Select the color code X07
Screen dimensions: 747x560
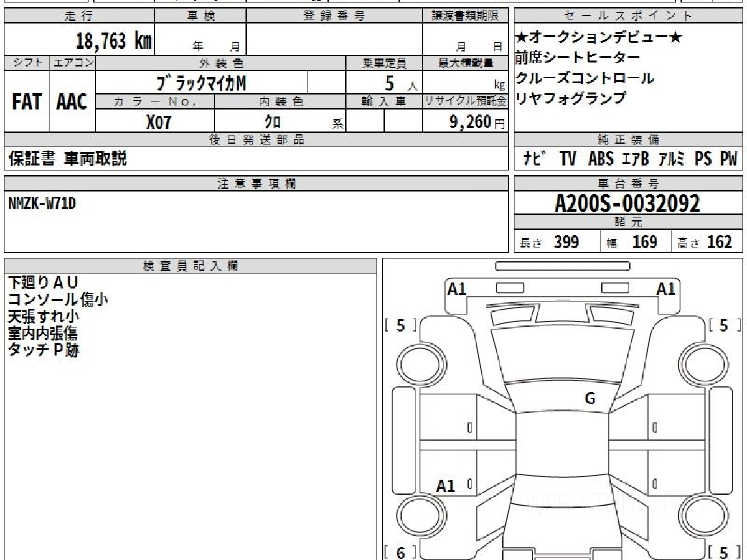point(159,122)
